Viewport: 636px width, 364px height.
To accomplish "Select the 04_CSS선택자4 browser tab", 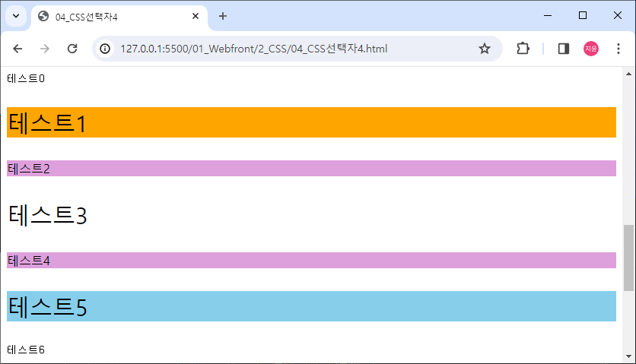I will pyautogui.click(x=119, y=17).
